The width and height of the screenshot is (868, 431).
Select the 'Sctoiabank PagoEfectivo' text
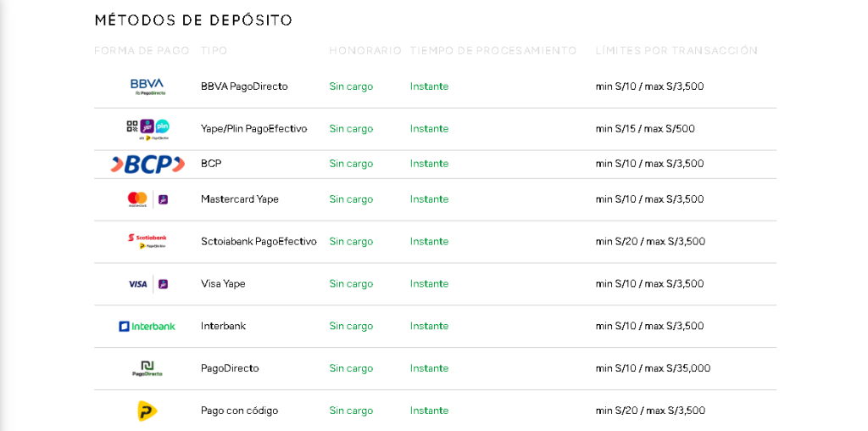[x=259, y=241]
